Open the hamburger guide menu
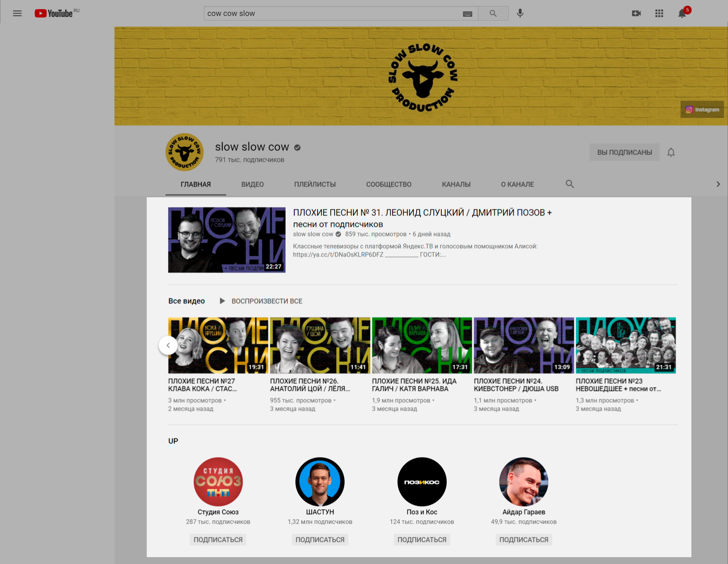 tap(17, 13)
